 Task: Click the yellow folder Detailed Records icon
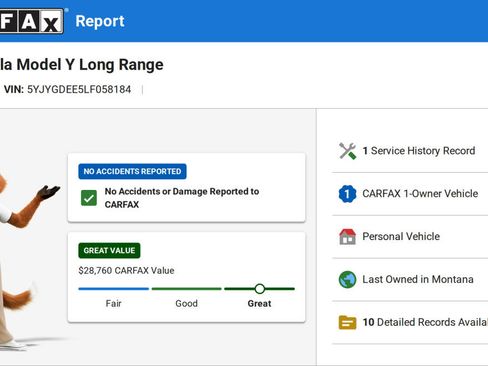347,322
